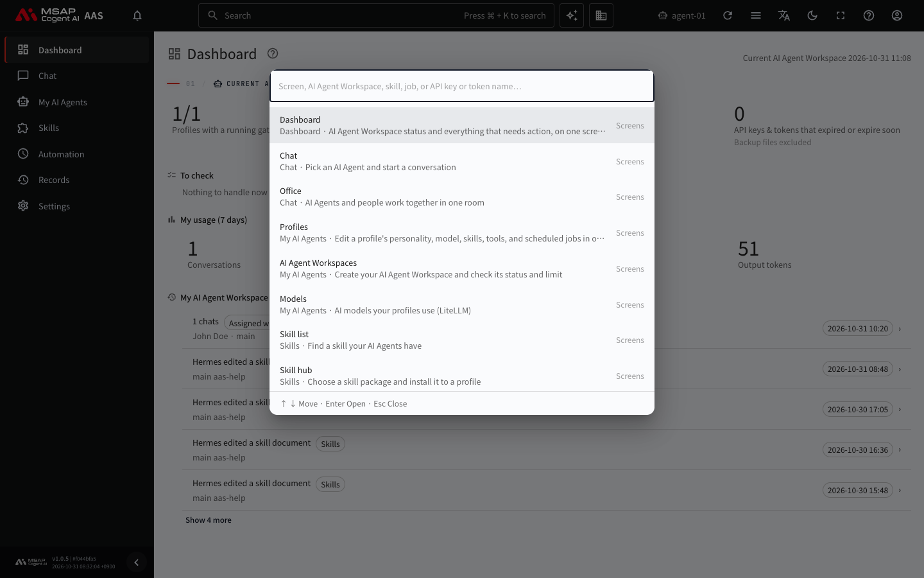The image size is (924, 578).
Task: Click the version v1.0.5 footer text
Action: (x=60, y=559)
